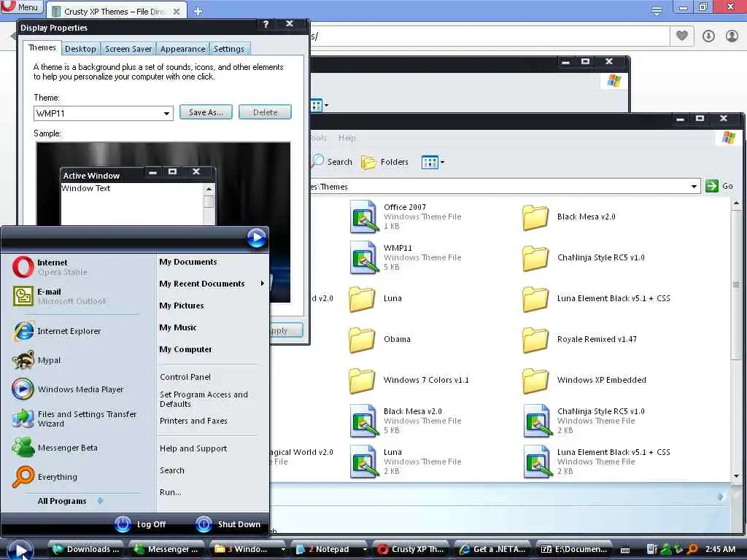Open ChaNinja Style RC5 v1.0 folder
This screenshot has width=747, height=560.
tap(584, 257)
